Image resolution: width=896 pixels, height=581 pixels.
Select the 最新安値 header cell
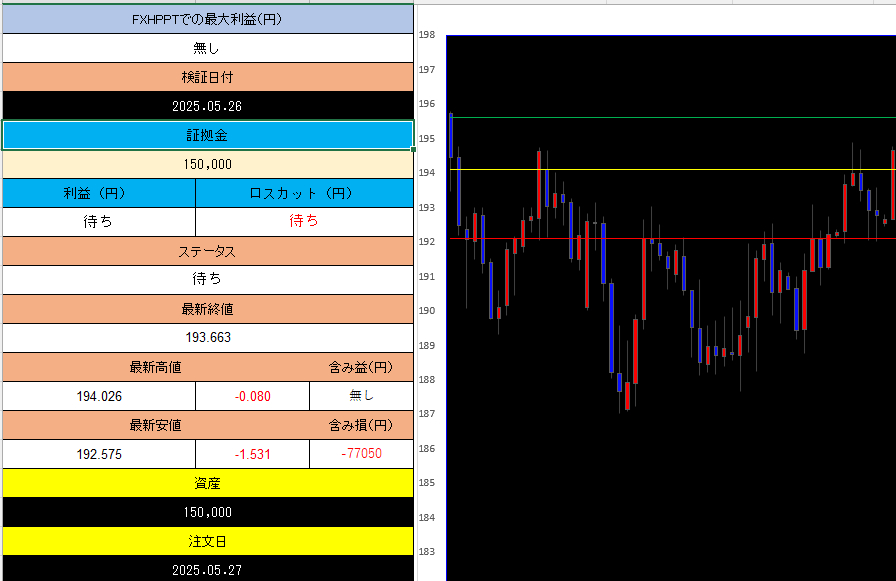pos(155,425)
